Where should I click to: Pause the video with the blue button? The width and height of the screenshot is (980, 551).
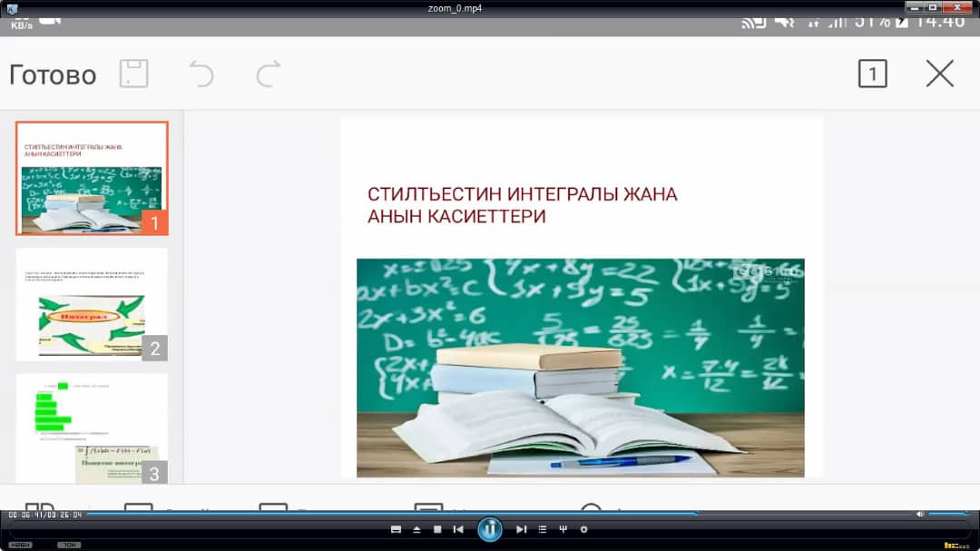pyautogui.click(x=490, y=529)
